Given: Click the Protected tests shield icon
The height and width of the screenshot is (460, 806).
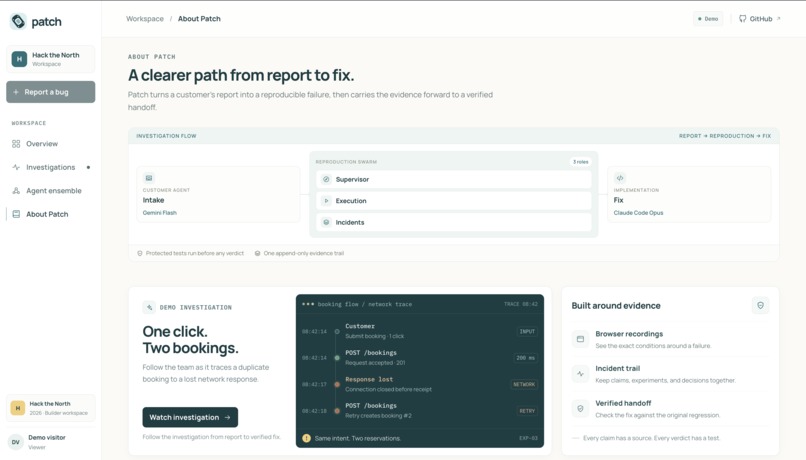Looking at the screenshot, I should (140, 253).
